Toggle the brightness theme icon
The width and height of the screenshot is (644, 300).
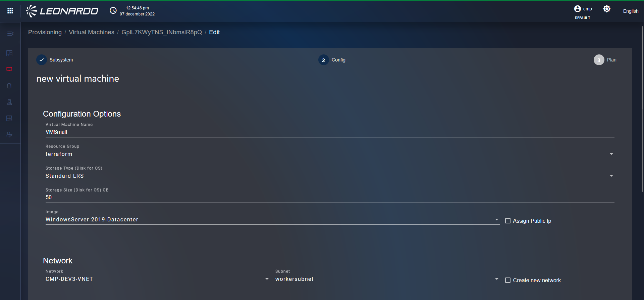pyautogui.click(x=606, y=9)
